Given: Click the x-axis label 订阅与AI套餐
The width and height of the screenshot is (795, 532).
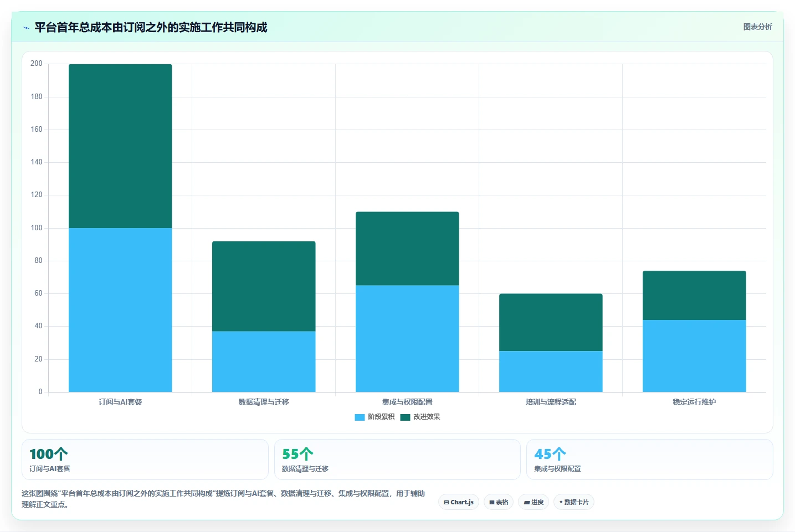Looking at the screenshot, I should point(120,402).
